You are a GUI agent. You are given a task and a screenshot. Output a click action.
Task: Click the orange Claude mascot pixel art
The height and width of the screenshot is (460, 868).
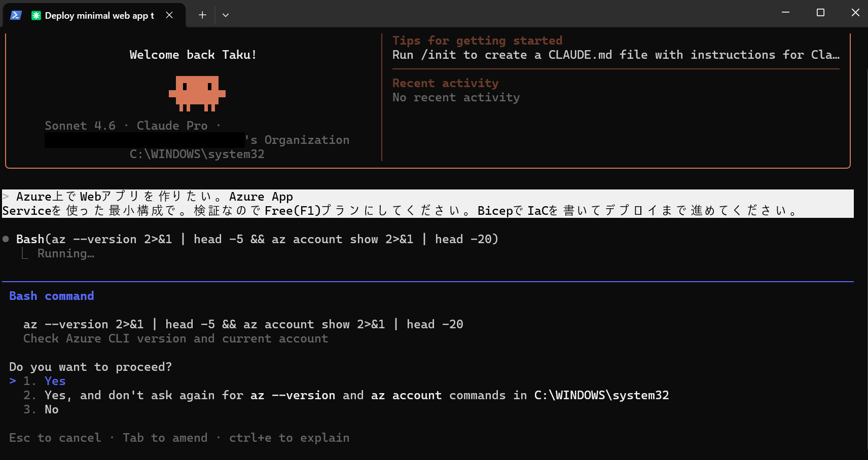coord(197,93)
